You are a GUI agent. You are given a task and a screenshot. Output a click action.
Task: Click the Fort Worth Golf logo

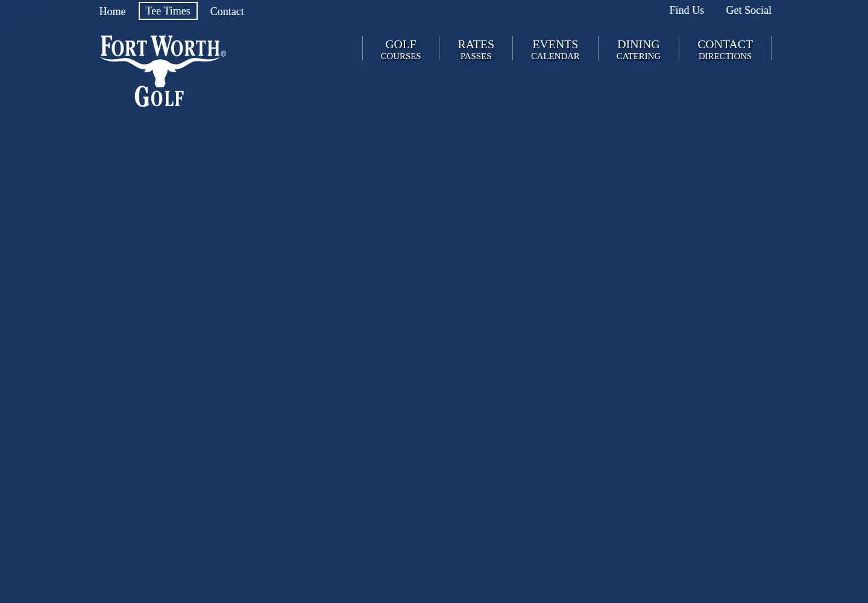(x=163, y=71)
